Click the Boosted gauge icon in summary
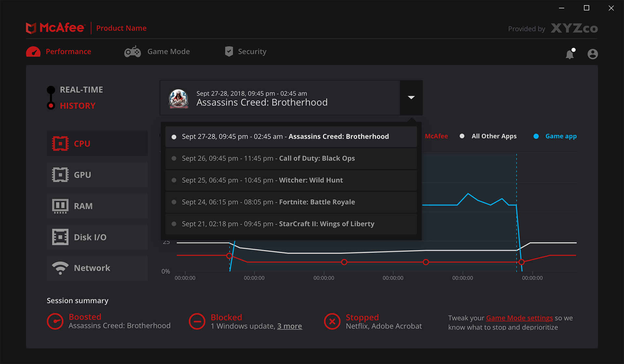The height and width of the screenshot is (364, 624). pos(55,321)
